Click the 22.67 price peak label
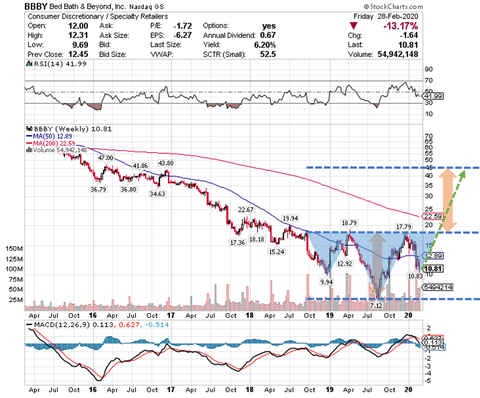The image size is (480, 398). tap(246, 210)
